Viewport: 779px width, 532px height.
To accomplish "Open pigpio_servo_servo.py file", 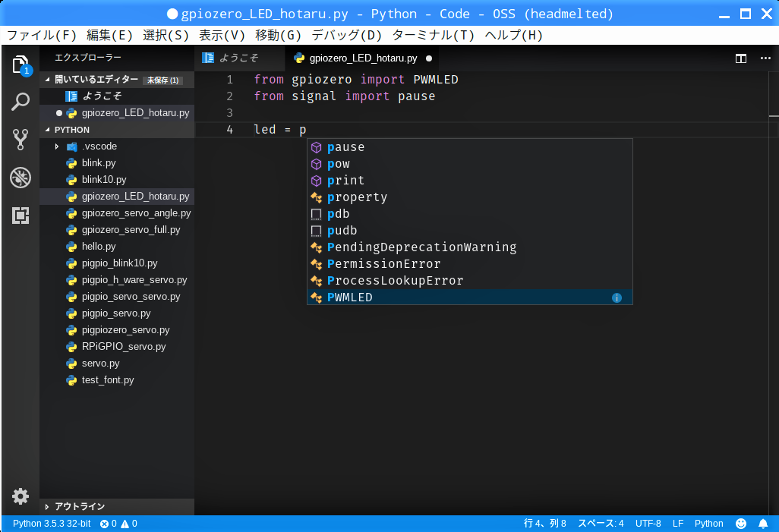I will (117, 297).
